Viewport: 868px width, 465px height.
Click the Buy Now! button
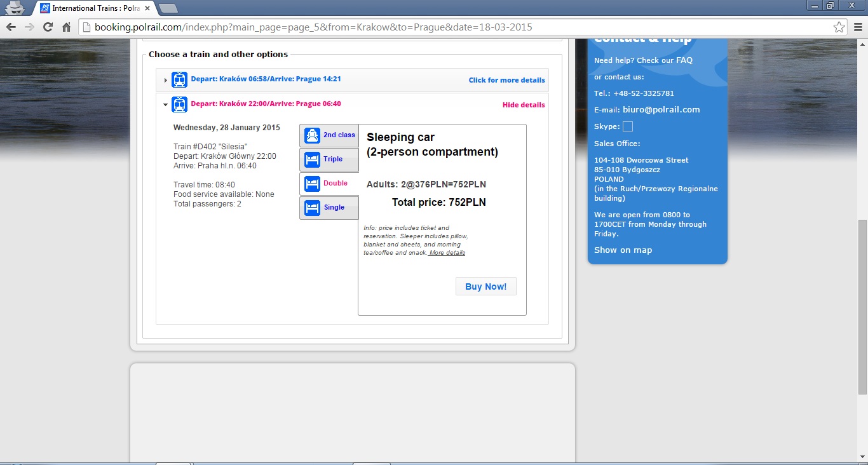coord(486,286)
